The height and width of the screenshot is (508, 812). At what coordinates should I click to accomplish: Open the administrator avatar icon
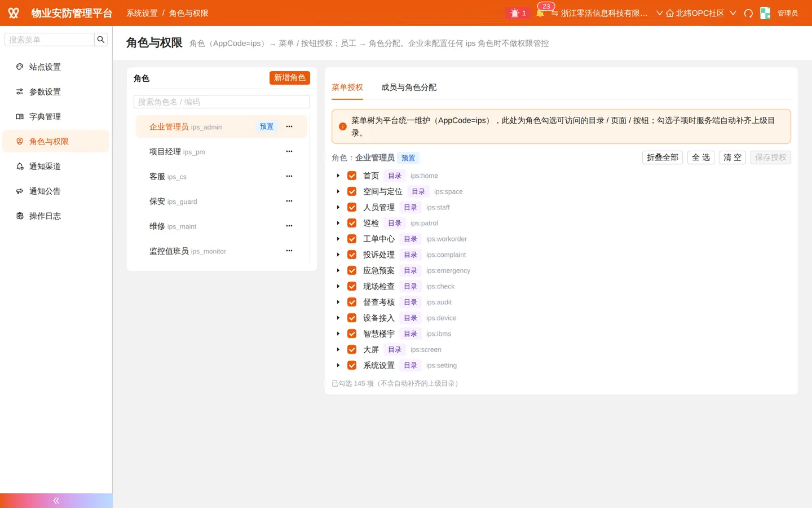[x=765, y=13]
